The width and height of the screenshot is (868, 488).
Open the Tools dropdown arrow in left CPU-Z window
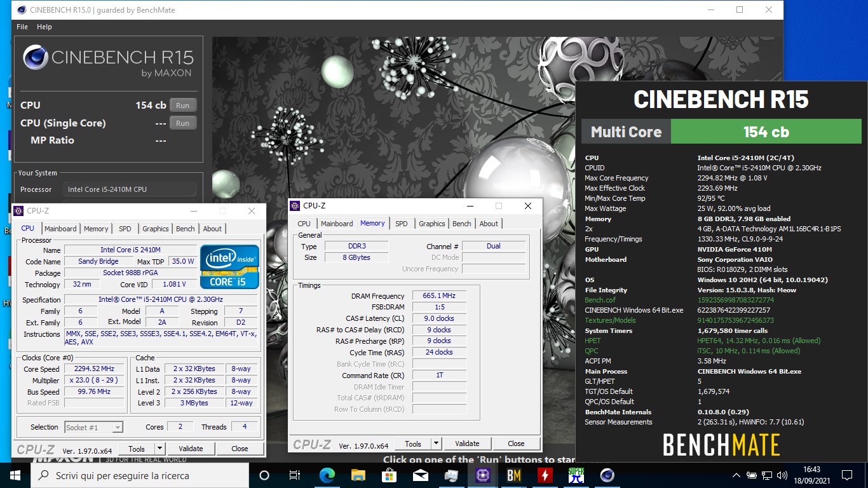(159, 449)
